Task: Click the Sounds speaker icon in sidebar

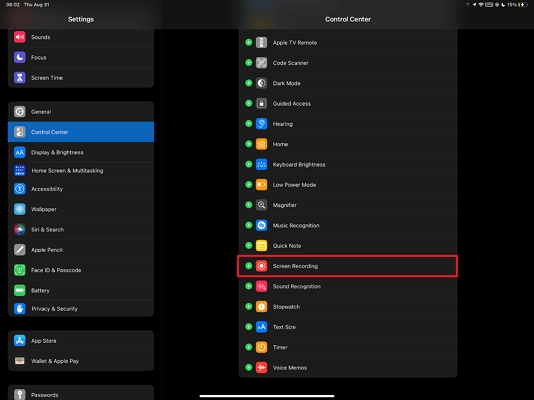Action: (x=20, y=37)
